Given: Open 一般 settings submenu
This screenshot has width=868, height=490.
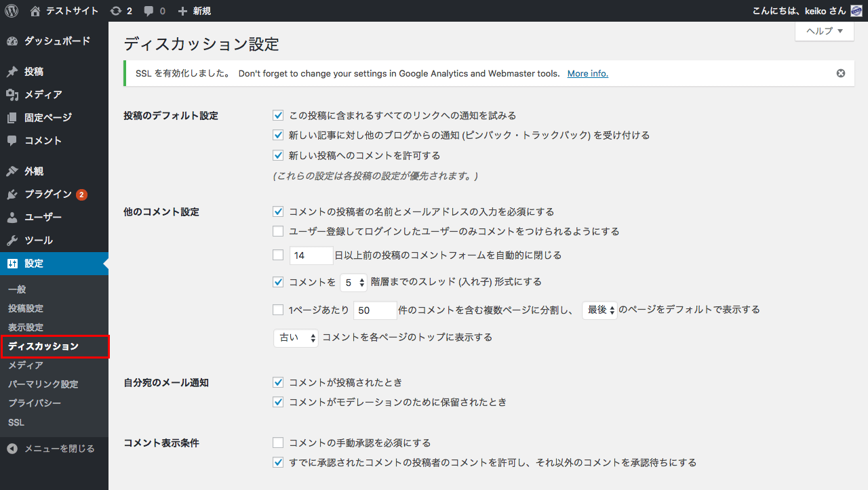Looking at the screenshot, I should [x=17, y=289].
